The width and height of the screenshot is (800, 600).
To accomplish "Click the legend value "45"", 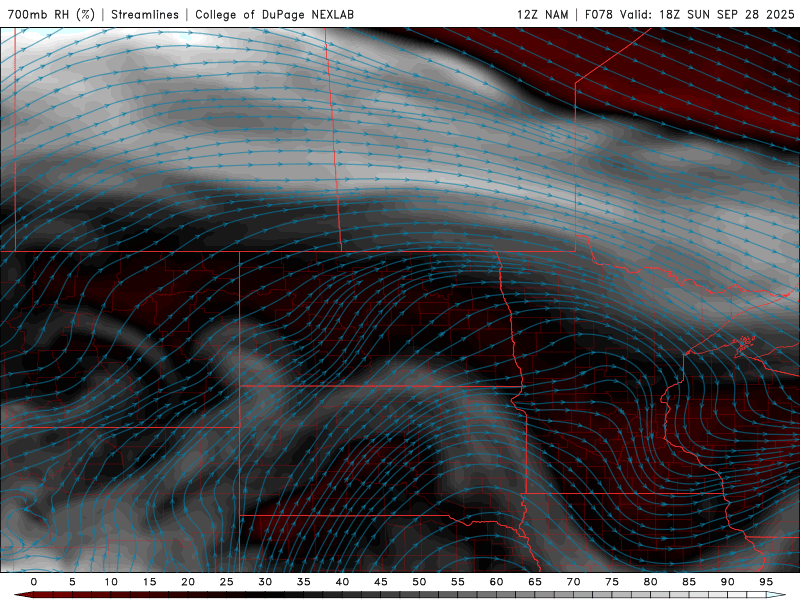I will tap(381, 582).
